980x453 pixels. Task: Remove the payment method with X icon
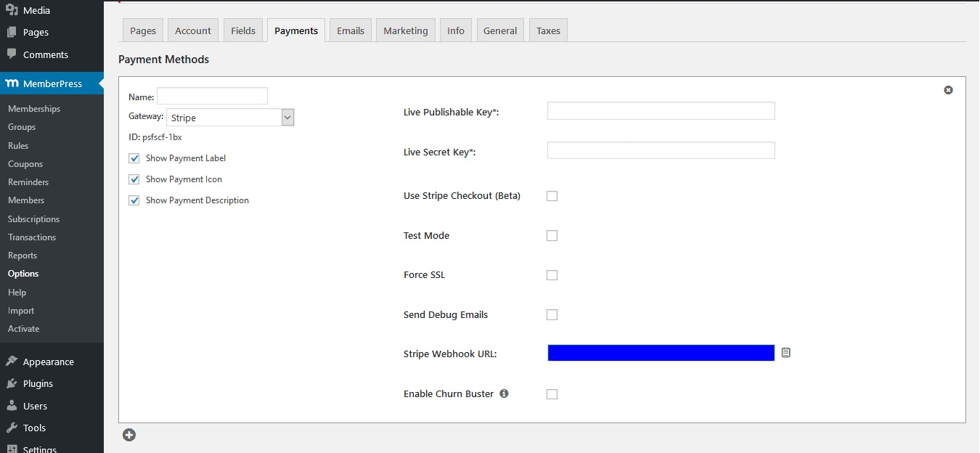coord(948,90)
